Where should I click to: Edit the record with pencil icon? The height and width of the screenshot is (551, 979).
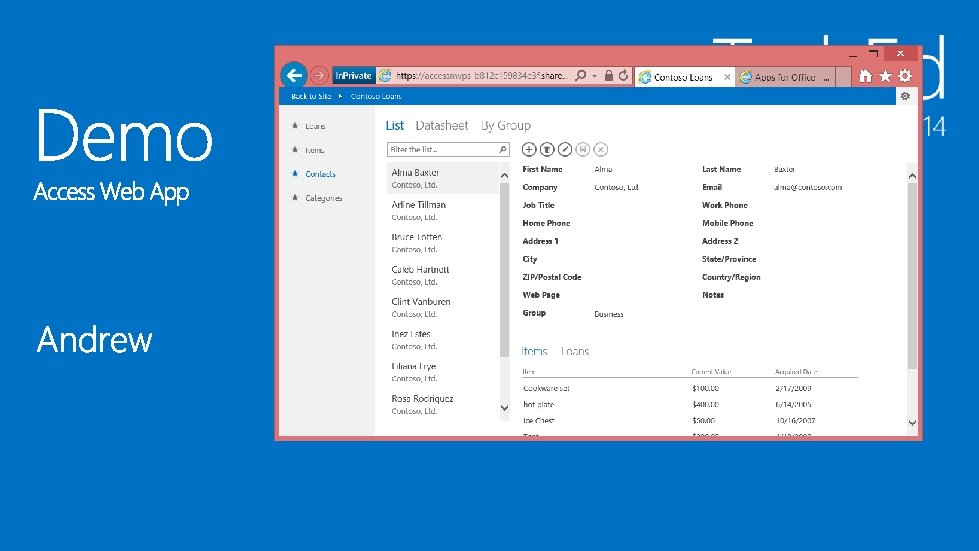coord(564,149)
